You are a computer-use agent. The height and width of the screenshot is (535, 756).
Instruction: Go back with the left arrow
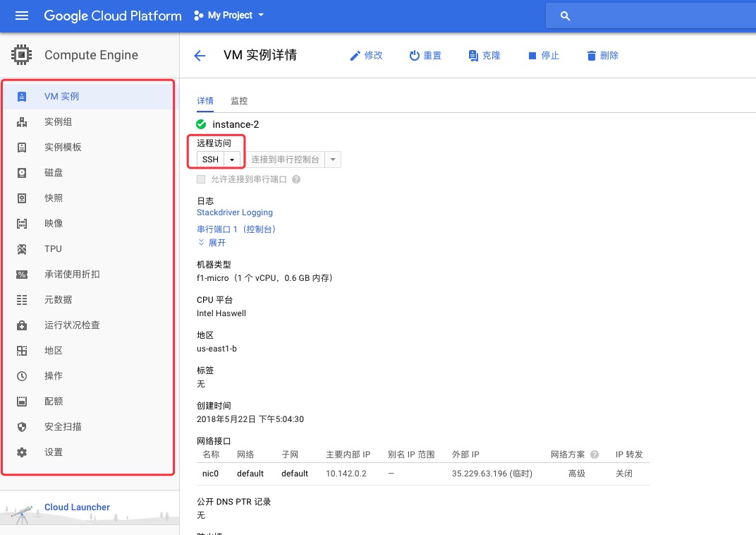tap(200, 56)
